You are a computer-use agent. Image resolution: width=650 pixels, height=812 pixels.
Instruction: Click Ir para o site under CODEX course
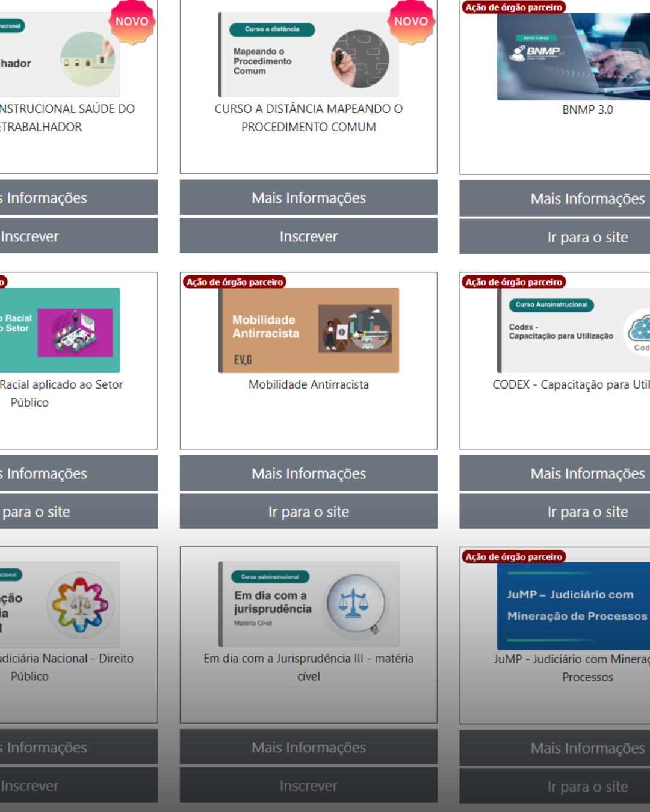[555, 511]
